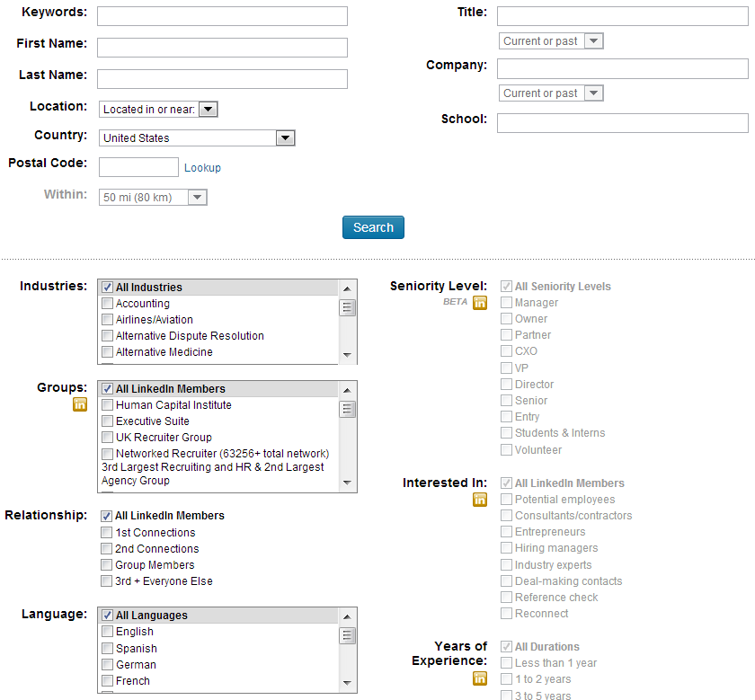Uncheck the All LinkedIn Members relationship checkbox
Screen dimensions: 755x700
[x=107, y=517]
